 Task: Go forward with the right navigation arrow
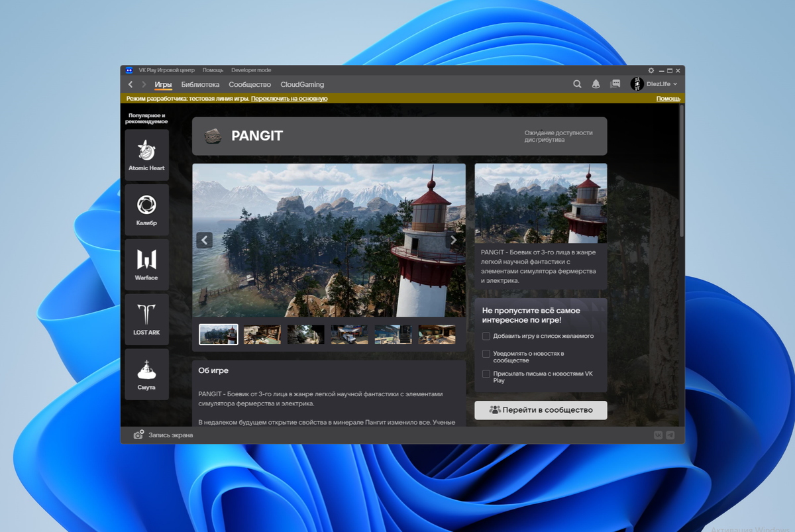(x=144, y=84)
